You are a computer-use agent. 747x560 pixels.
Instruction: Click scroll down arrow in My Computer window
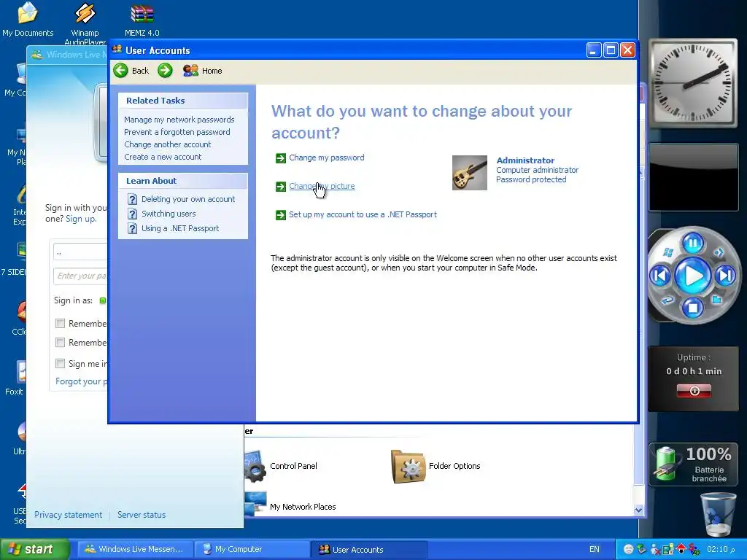[638, 510]
